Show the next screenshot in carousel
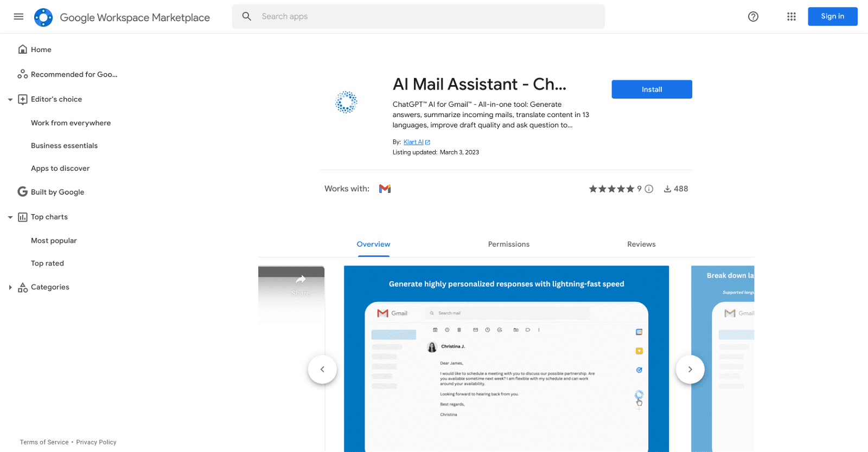868x452 pixels. coord(690,369)
